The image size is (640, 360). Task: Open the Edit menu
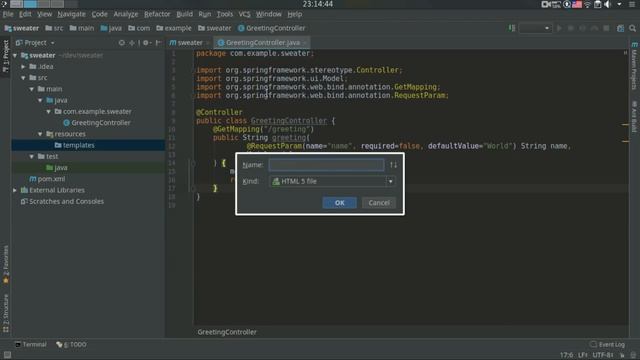[25, 14]
